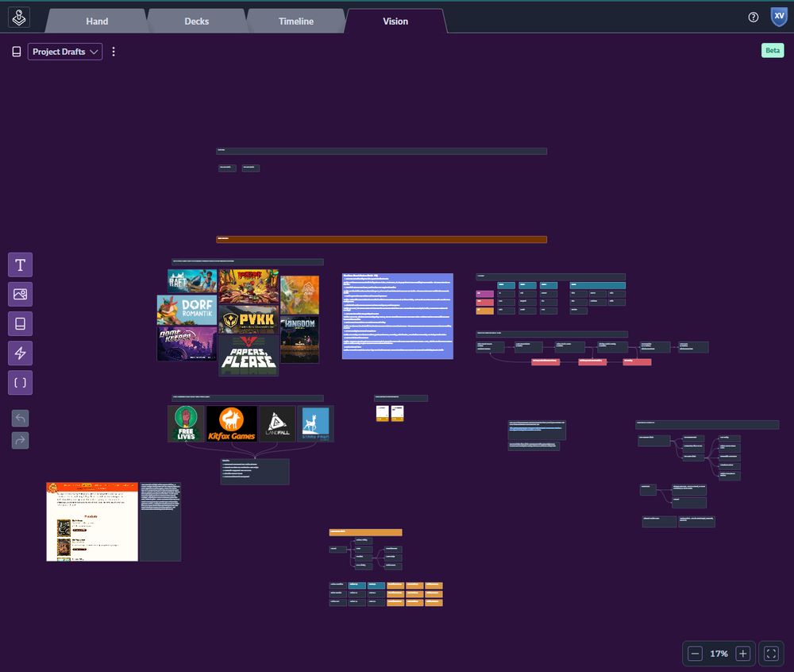Zoom in with the plus button

pos(743,654)
